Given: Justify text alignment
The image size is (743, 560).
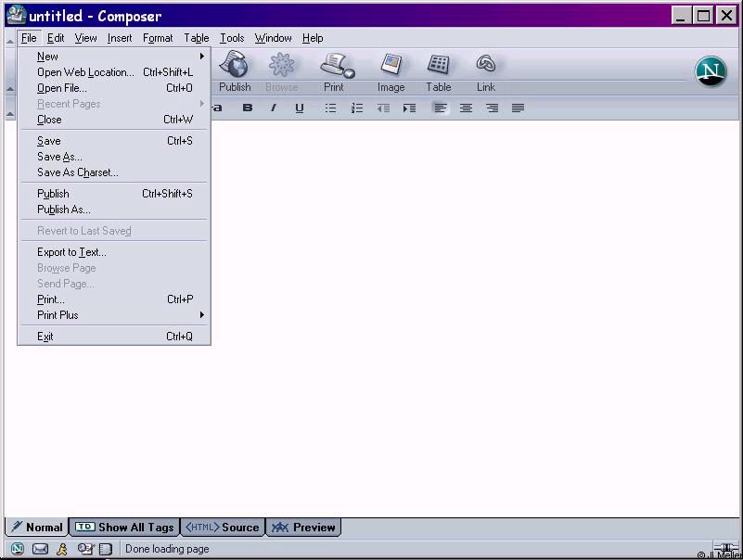Looking at the screenshot, I should click(518, 108).
